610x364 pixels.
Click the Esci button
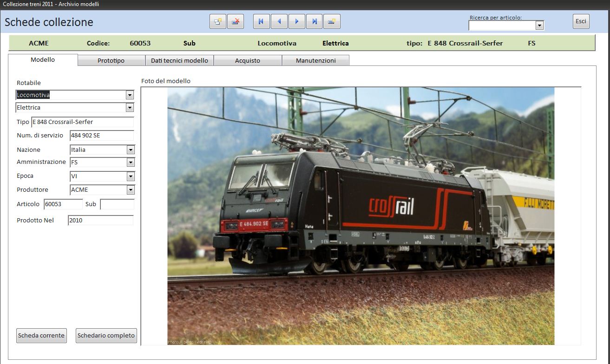[x=581, y=21]
